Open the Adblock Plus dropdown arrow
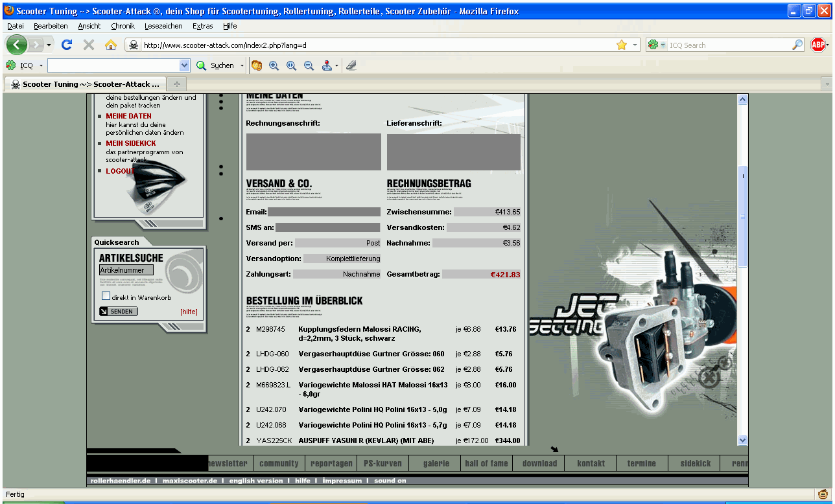835x504 pixels. (829, 45)
